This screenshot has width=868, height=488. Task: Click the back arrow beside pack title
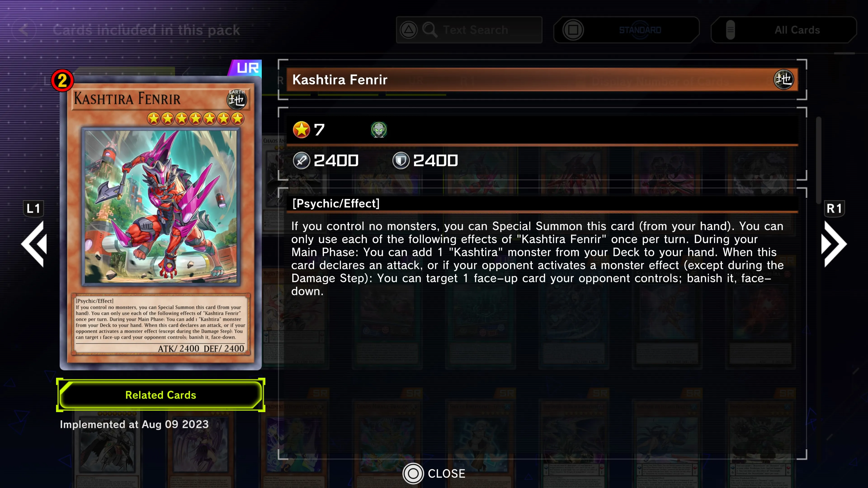tap(24, 30)
